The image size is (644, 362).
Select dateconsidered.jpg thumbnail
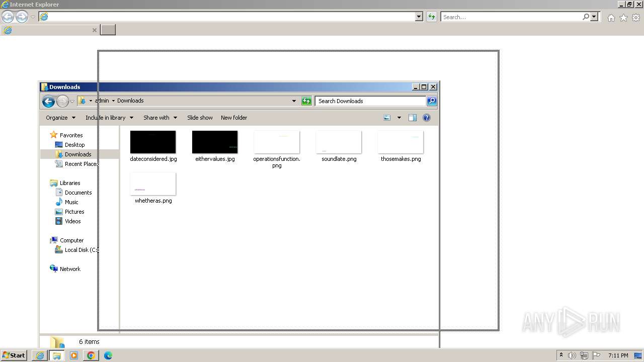coord(153,142)
